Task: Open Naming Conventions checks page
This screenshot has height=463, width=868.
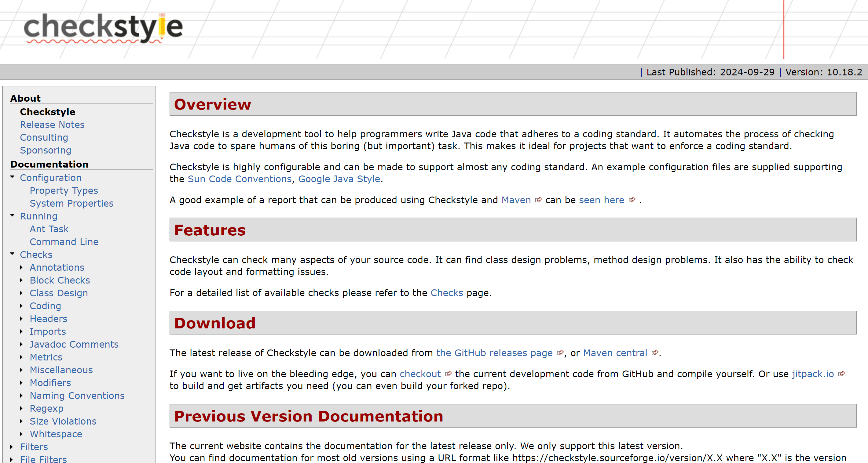Action: (77, 395)
